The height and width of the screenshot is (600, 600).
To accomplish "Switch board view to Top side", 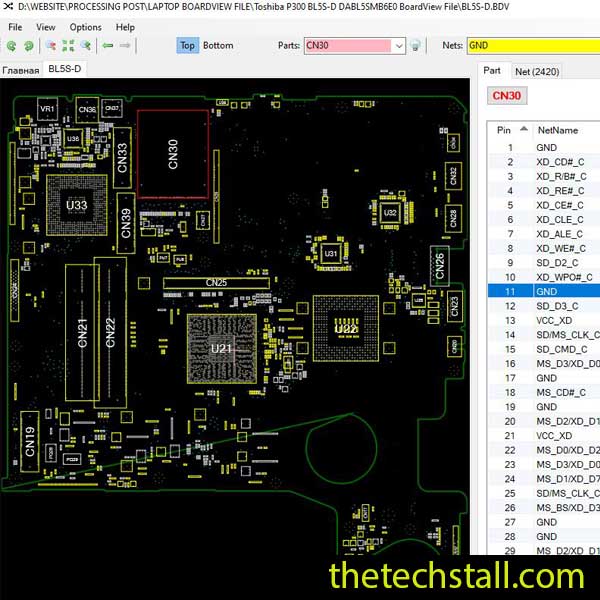I will tap(187, 45).
